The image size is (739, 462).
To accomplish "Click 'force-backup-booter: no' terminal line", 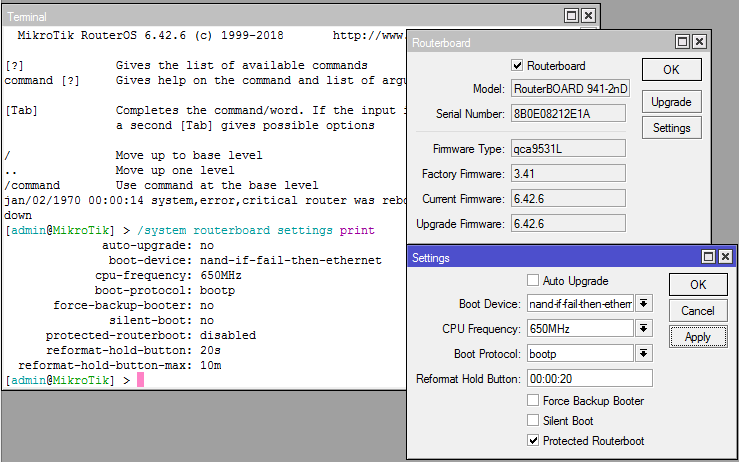I will (x=133, y=305).
